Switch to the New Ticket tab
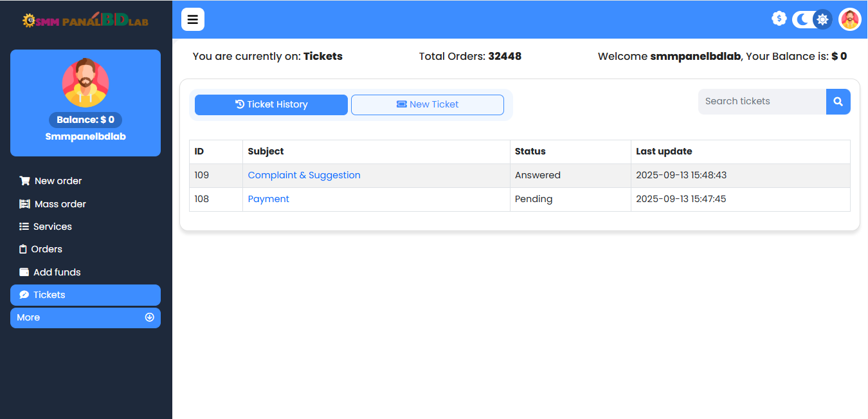The image size is (868, 419). point(428,104)
